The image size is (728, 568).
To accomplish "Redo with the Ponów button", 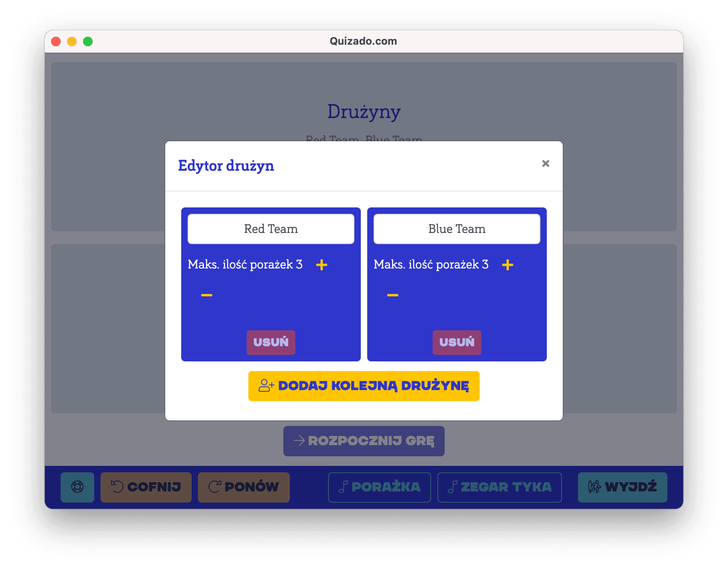I will pyautogui.click(x=244, y=487).
